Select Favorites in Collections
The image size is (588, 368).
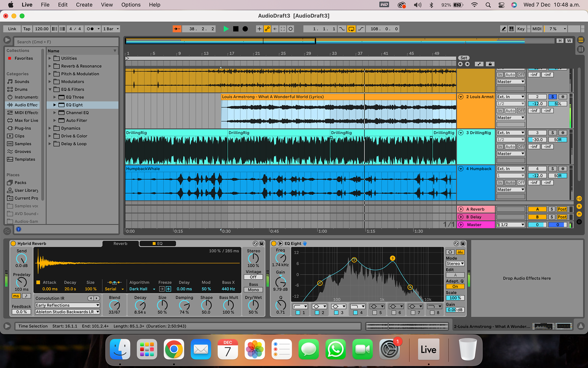tap(24, 58)
